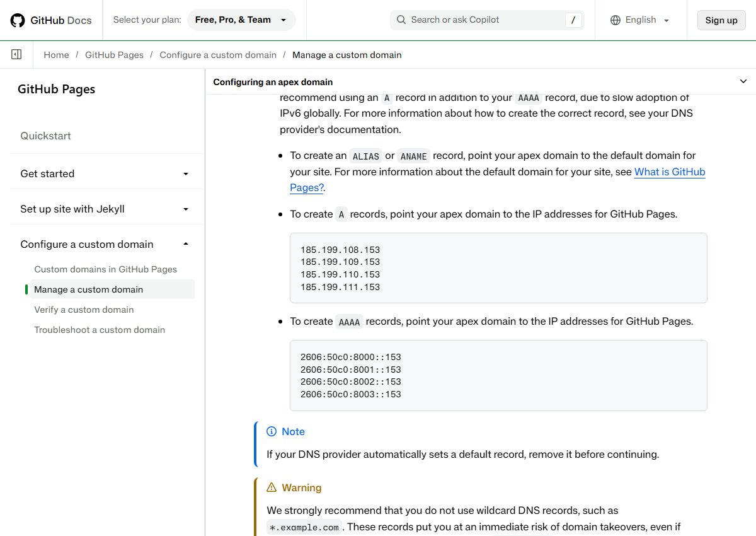Click the slash shortcut key badge
The width and height of the screenshot is (756, 536).
pyautogui.click(x=573, y=20)
